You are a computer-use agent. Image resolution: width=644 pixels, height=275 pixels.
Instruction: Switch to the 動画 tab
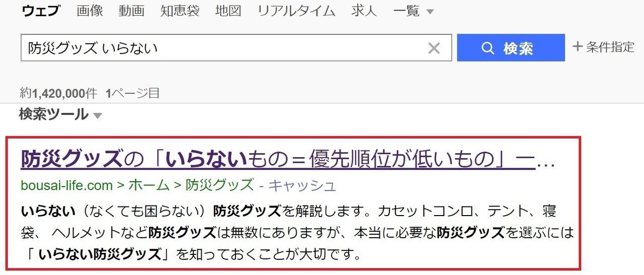click(132, 11)
